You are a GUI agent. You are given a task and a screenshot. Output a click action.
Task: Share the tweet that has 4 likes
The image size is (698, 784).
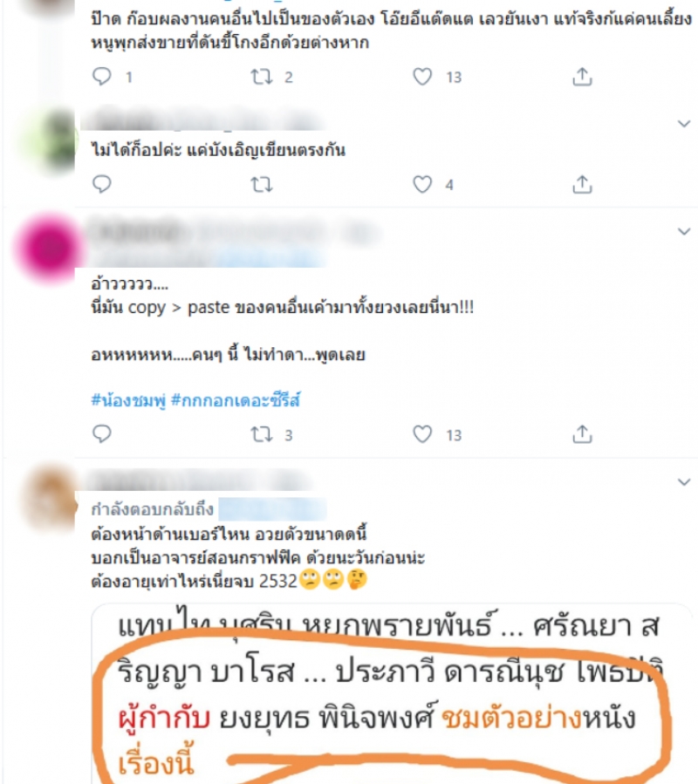582,184
